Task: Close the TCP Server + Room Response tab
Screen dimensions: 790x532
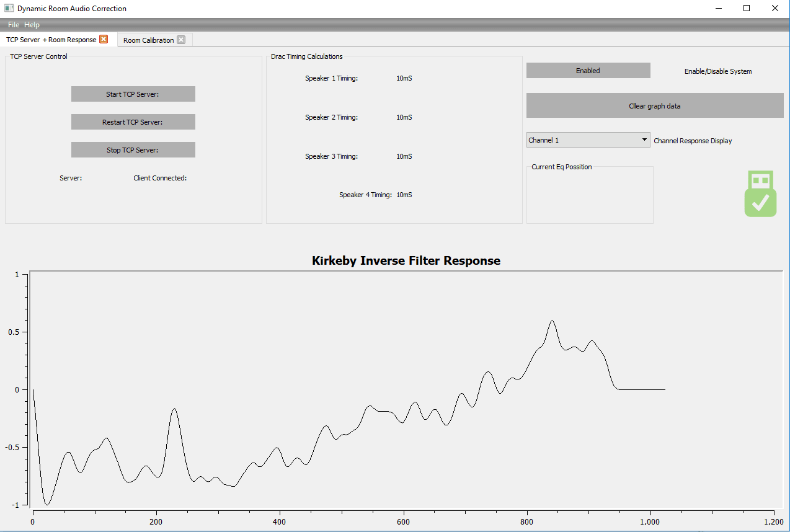Action: [104, 39]
